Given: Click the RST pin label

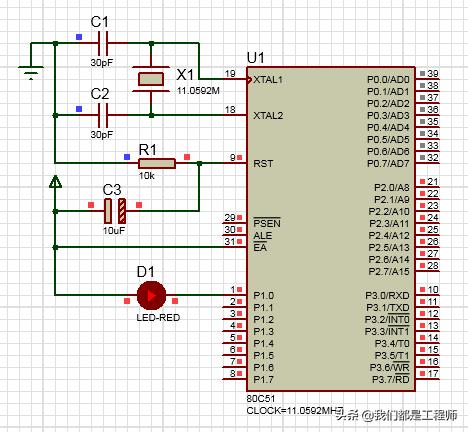Looking at the screenshot, I should tap(263, 164).
